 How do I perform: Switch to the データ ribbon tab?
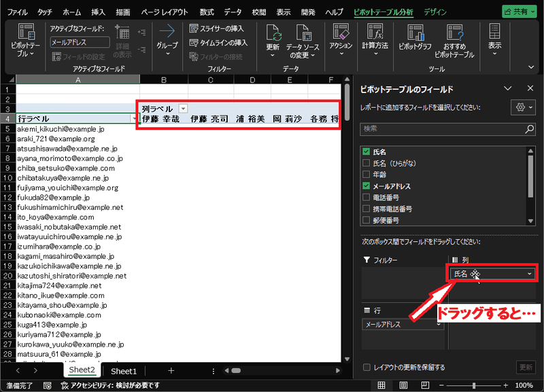tap(233, 12)
